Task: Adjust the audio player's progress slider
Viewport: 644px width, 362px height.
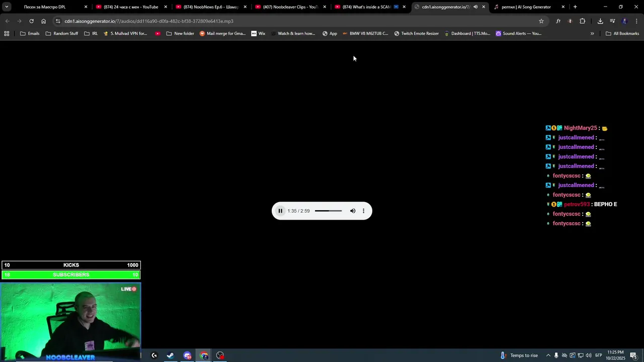Action: (328, 211)
